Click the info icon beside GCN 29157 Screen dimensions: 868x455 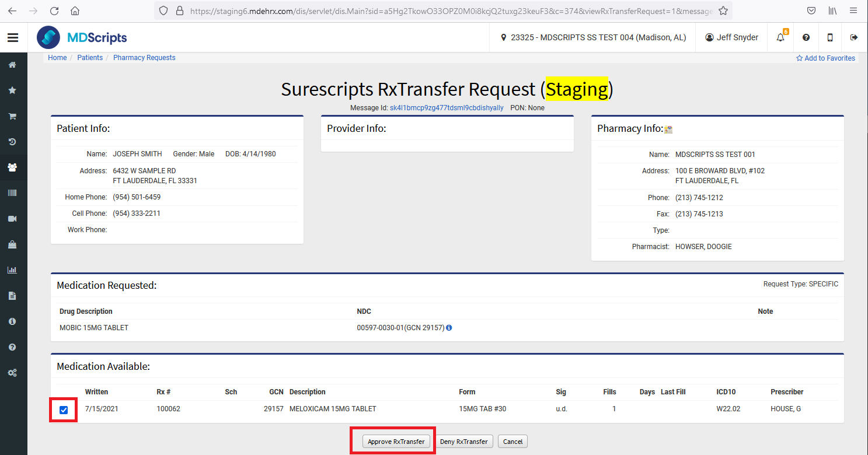[x=449, y=328]
